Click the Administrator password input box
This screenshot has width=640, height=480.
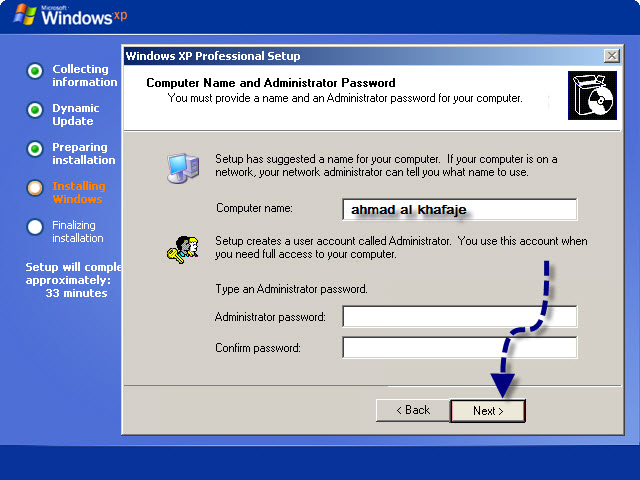click(459, 317)
